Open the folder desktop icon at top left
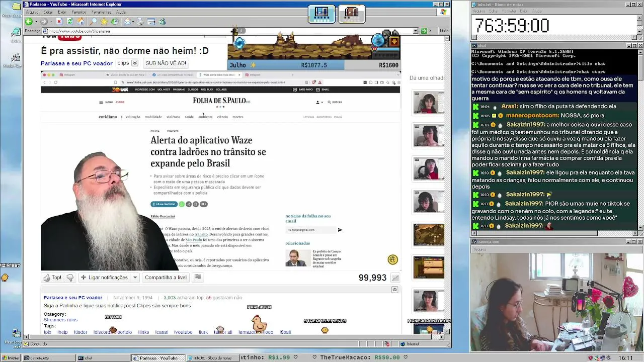Viewport: 644px width, 362px height. pyautogui.click(x=16, y=7)
